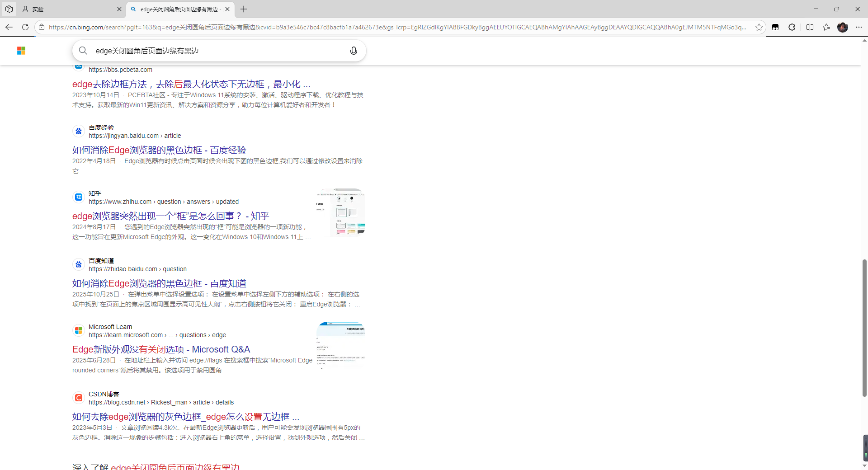Viewport: 868px width, 470px height.
Task: Click the Microsoft Learn site name
Action: pyautogui.click(x=110, y=327)
